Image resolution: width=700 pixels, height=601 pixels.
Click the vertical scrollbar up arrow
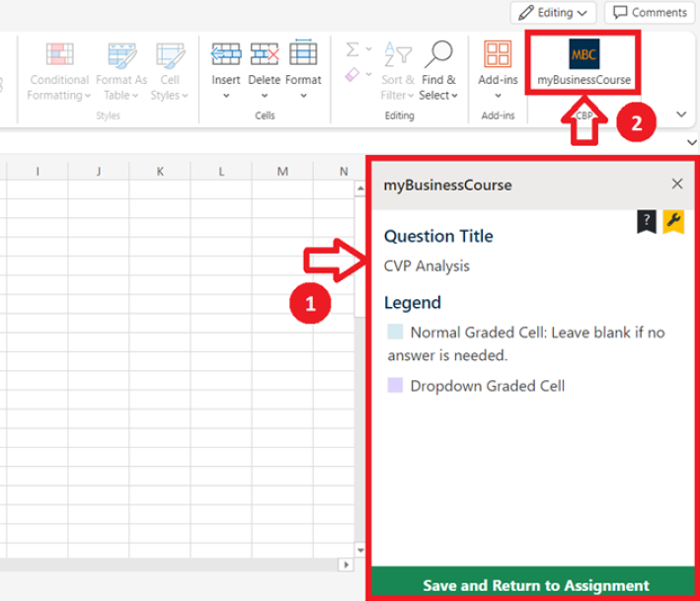tap(360, 188)
